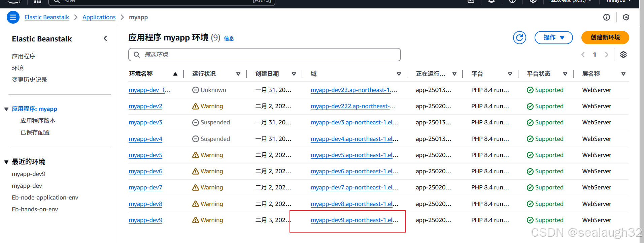Go to Elastic Beanstalk breadcrumb link
The height and width of the screenshot is (243, 644).
click(x=47, y=17)
